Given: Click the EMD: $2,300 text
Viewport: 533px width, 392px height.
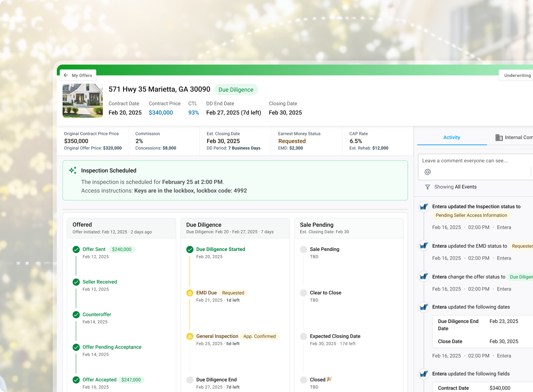Looking at the screenshot, I should [x=291, y=148].
